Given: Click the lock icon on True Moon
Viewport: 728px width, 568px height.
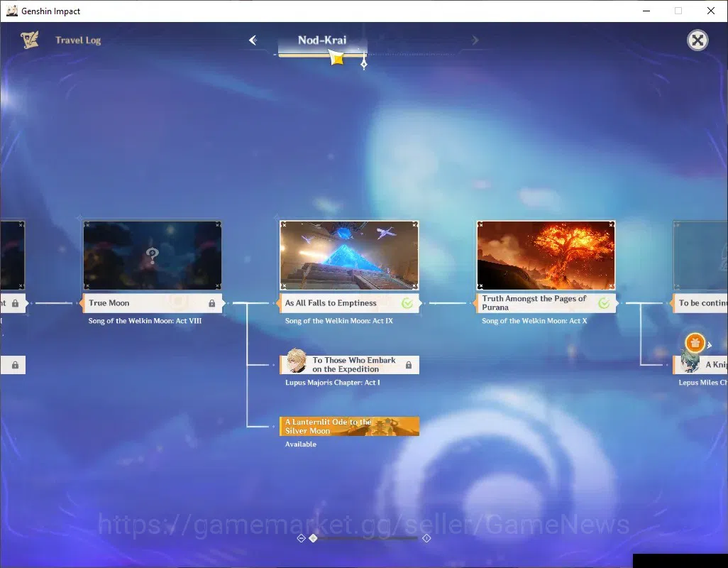Looking at the screenshot, I should point(211,303).
